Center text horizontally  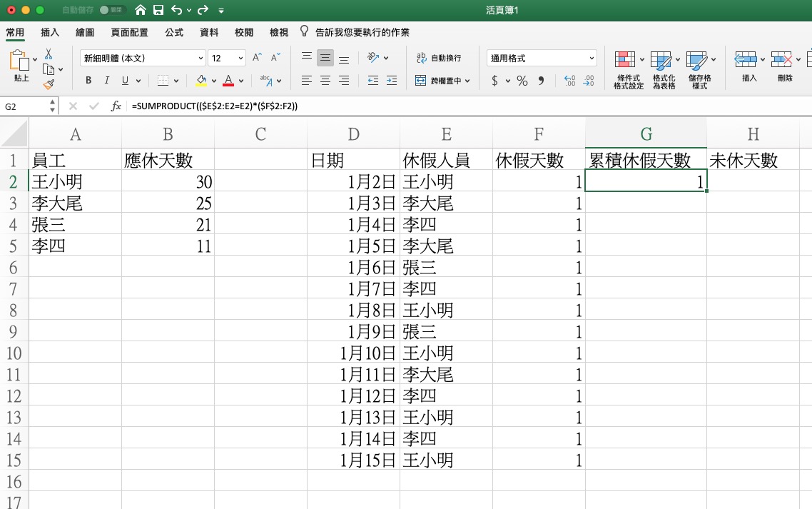click(325, 81)
